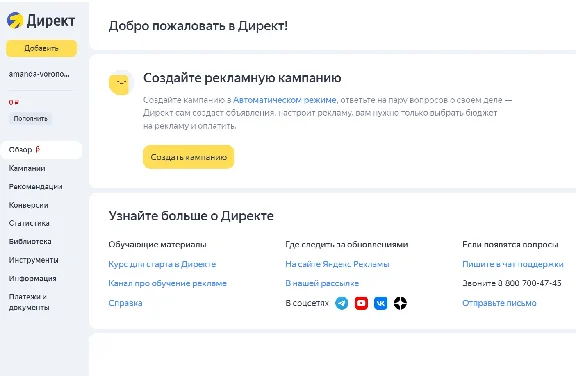Screen dimensions: 576x376
Task: Click the Создайте рекламную кампанию heading
Action: point(242,78)
